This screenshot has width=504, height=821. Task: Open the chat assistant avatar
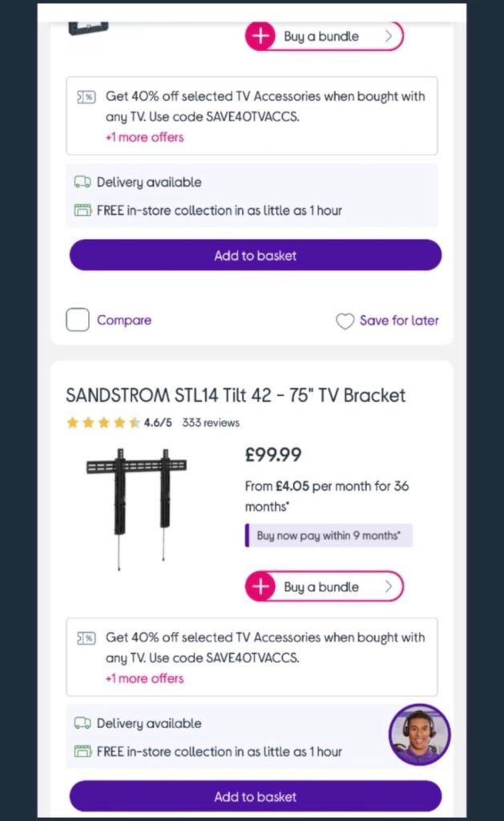point(419,734)
